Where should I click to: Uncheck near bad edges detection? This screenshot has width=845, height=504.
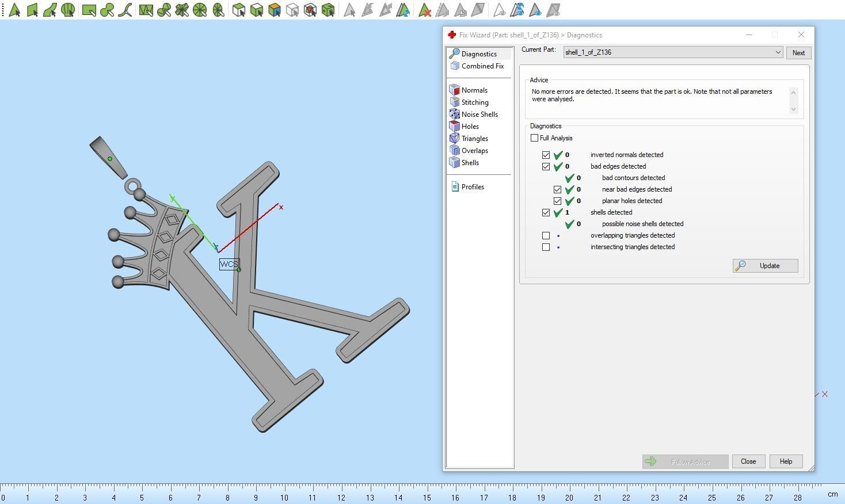click(558, 190)
